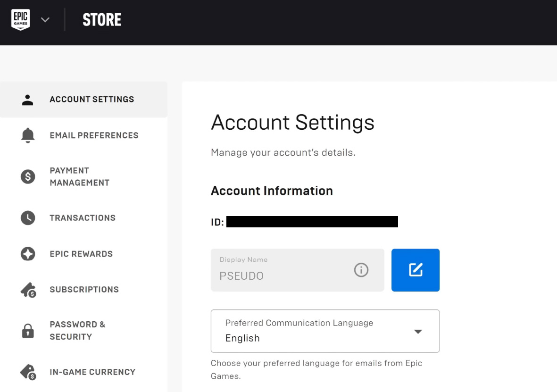Screen dimensions: 557x392
Task: Click the In-Game Currency tag icon
Action: [x=28, y=372]
